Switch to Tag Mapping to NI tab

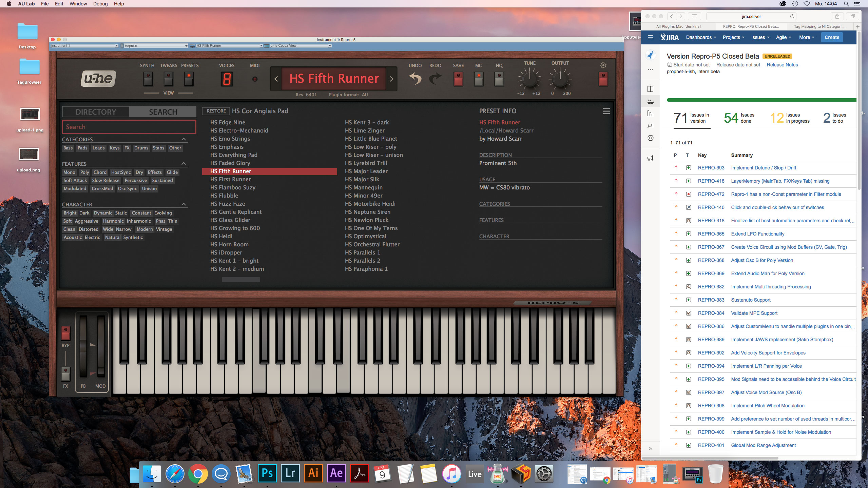pos(819,26)
